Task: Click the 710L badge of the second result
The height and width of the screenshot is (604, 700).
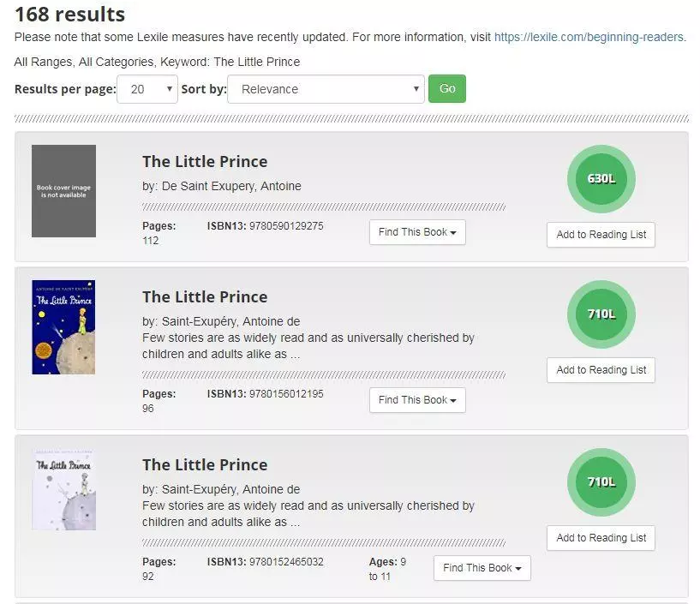Action: click(601, 314)
